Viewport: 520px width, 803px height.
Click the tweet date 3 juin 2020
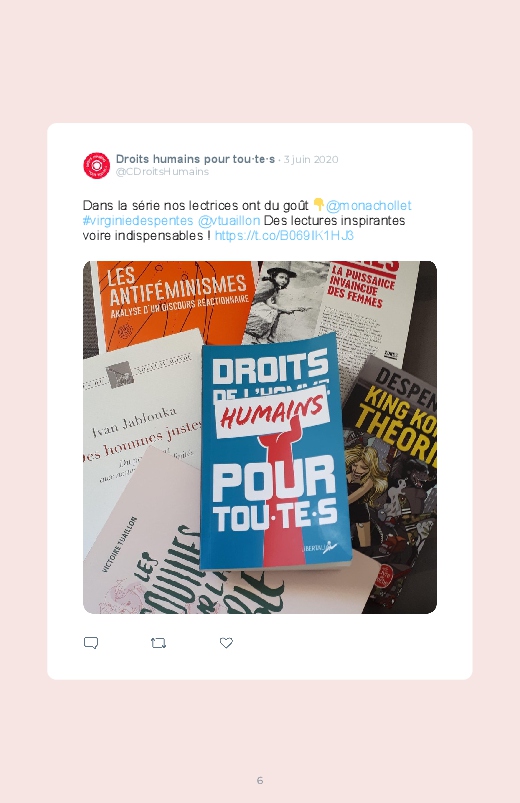311,159
